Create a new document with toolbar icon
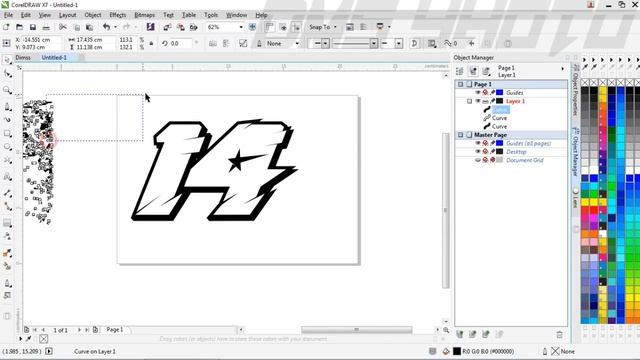 tap(6, 27)
